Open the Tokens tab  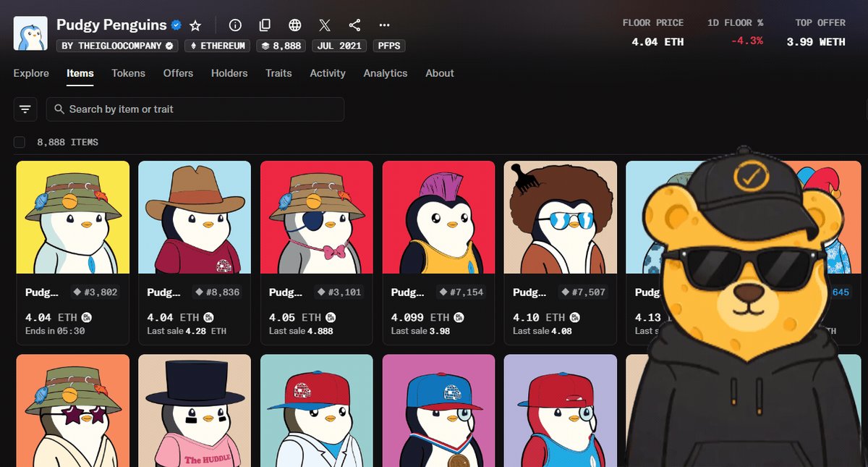[x=128, y=73]
